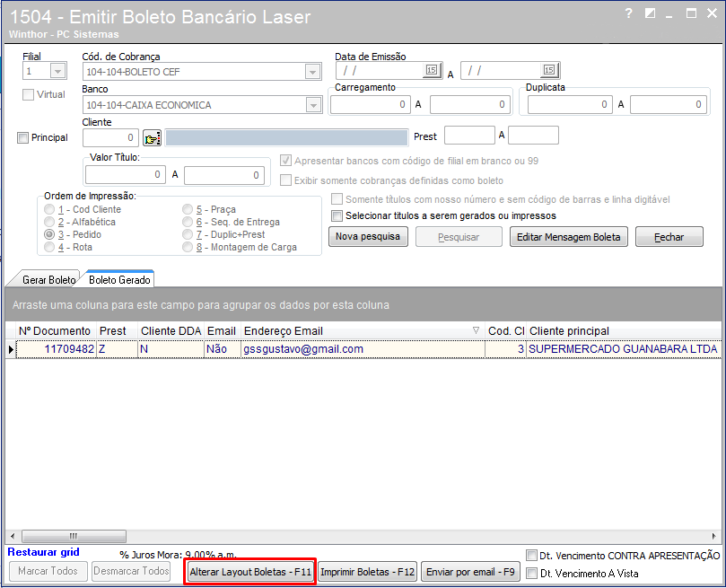Click the Desmarcar Todos button
Viewport: 726px width, 588px height.
click(x=131, y=571)
